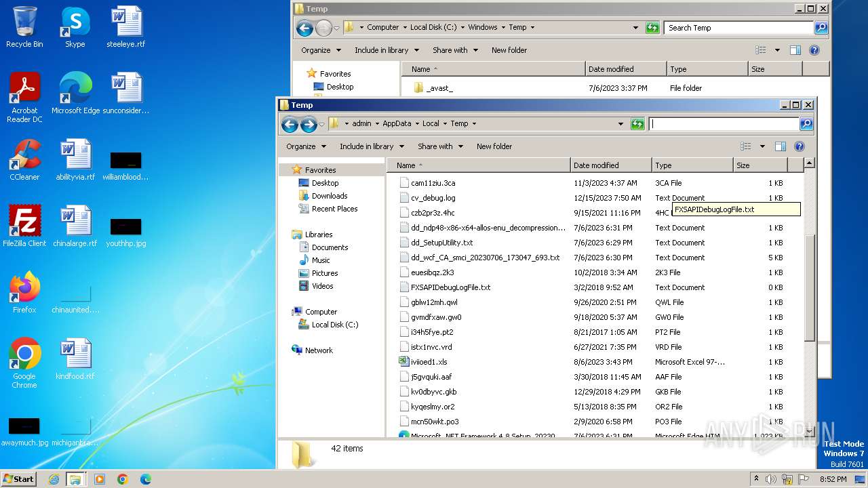Sort by Name column in front window

[x=479, y=165]
